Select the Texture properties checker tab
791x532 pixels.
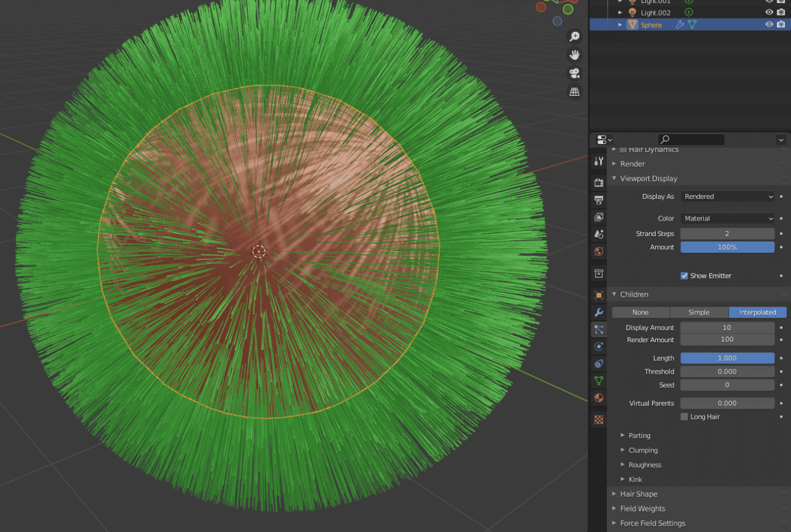tap(598, 420)
